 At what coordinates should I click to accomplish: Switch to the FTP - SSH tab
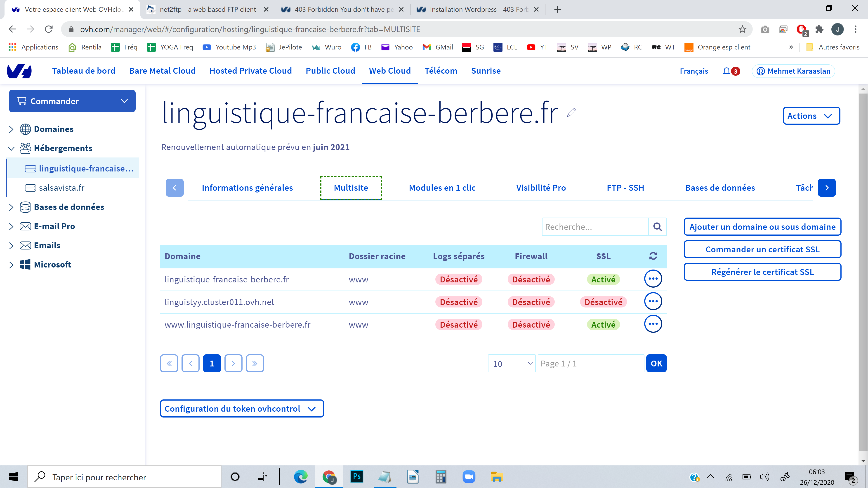(x=625, y=188)
